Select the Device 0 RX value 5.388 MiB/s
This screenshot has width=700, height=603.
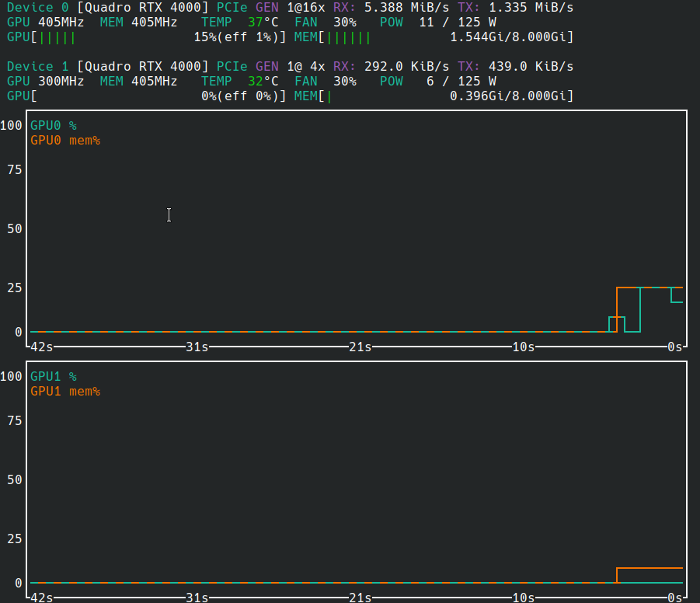[x=406, y=8]
